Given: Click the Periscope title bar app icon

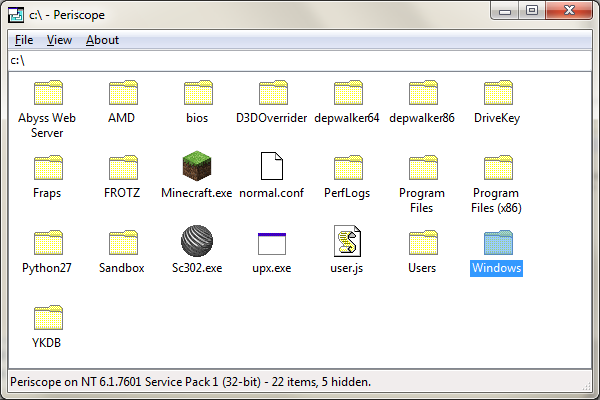Looking at the screenshot, I should [16, 15].
